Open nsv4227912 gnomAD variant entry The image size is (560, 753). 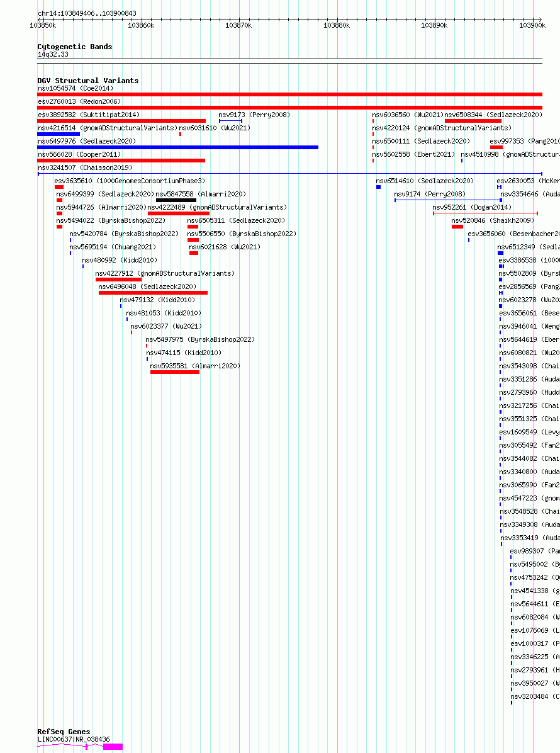[x=165, y=273]
